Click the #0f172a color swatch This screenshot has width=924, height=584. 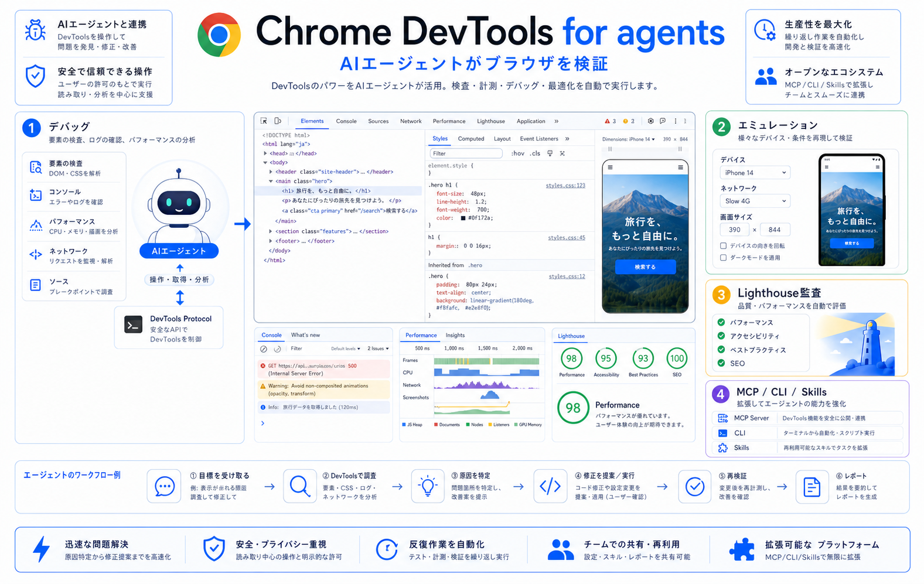(x=463, y=218)
